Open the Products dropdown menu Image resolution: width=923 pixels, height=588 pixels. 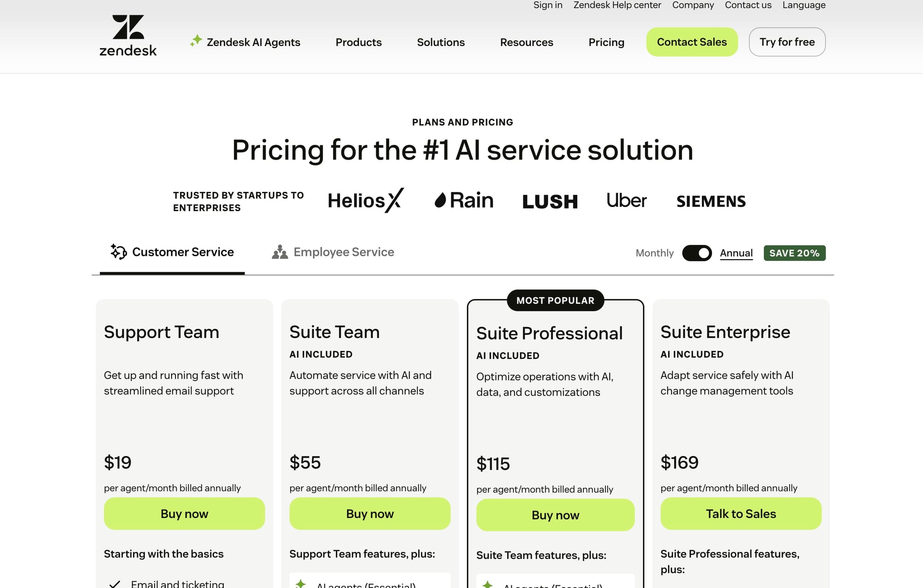click(x=358, y=42)
